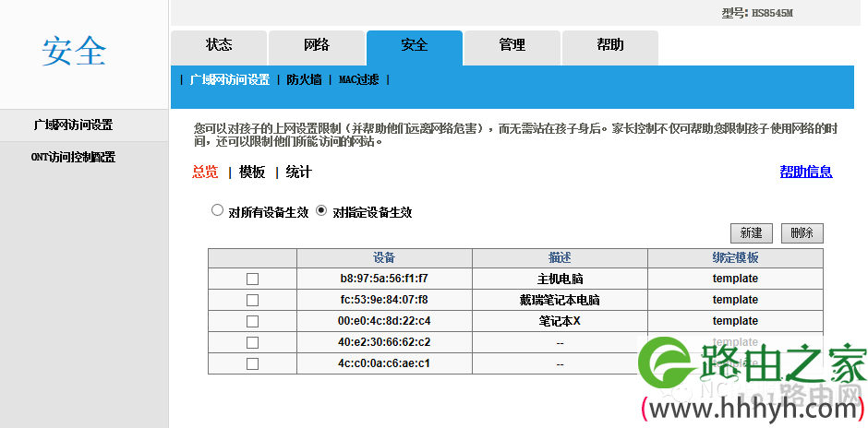Select the 对指定设备生效 radio button
This screenshot has width=868, height=428.
point(321,210)
